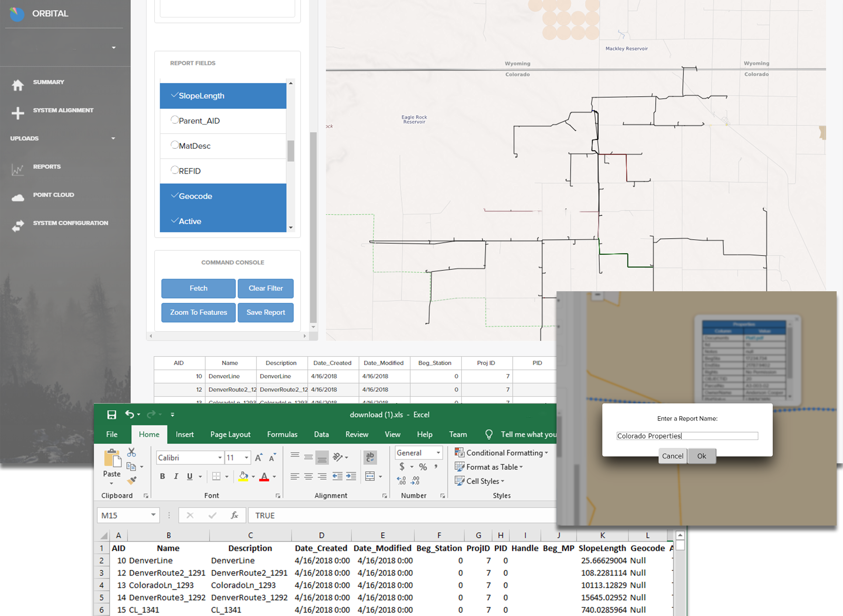Click Merge and Center icon
Viewport: 843px width, 616px height.
(x=370, y=476)
